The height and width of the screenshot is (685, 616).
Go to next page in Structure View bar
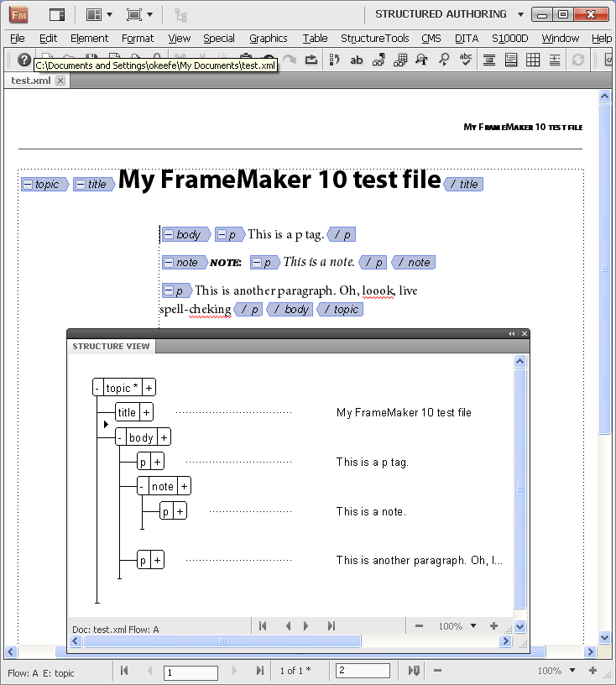tap(306, 626)
